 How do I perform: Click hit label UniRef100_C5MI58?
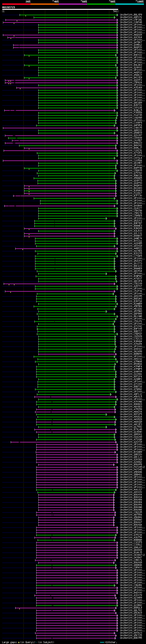coord(131,211)
